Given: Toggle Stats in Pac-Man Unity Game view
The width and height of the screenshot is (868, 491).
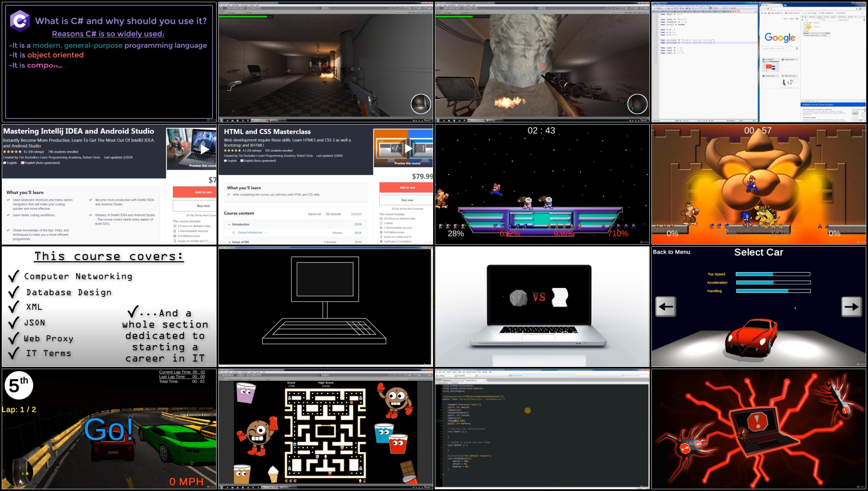Looking at the screenshot, I should tap(423, 380).
